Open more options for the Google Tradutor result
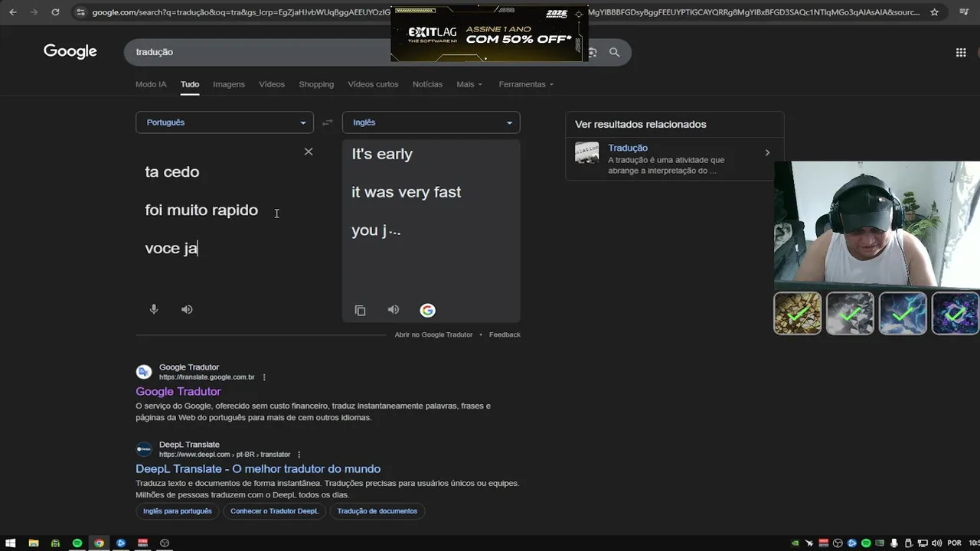980x551 pixels. tap(264, 377)
